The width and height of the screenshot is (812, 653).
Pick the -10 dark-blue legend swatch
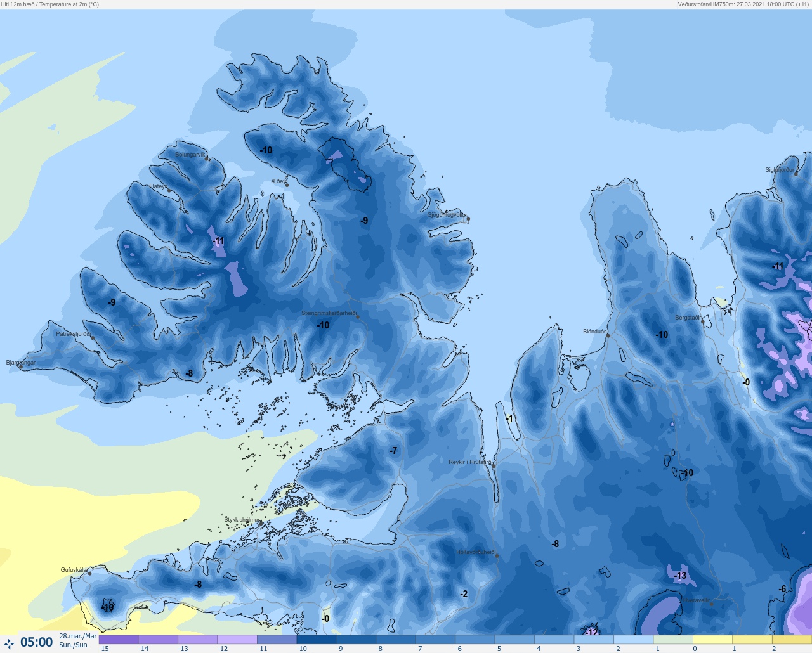pyautogui.click(x=317, y=640)
